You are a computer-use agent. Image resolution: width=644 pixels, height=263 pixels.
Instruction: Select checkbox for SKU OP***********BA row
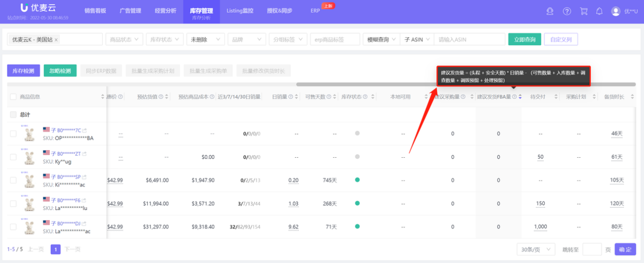[13, 134]
